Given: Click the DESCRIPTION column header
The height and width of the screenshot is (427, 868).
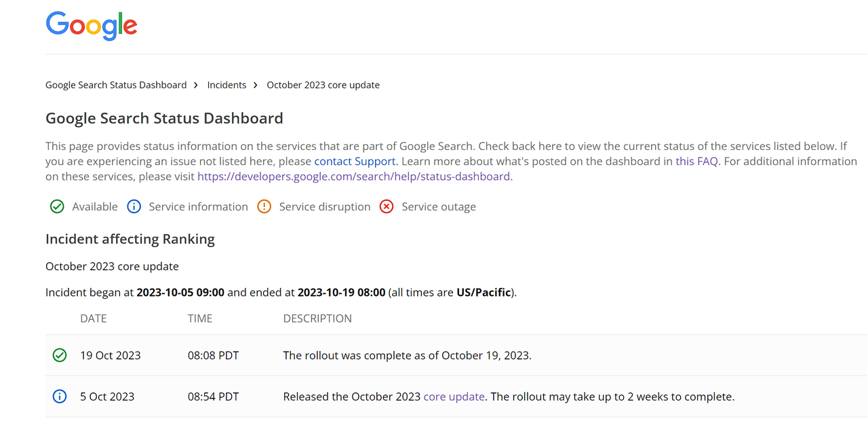Looking at the screenshot, I should [317, 318].
